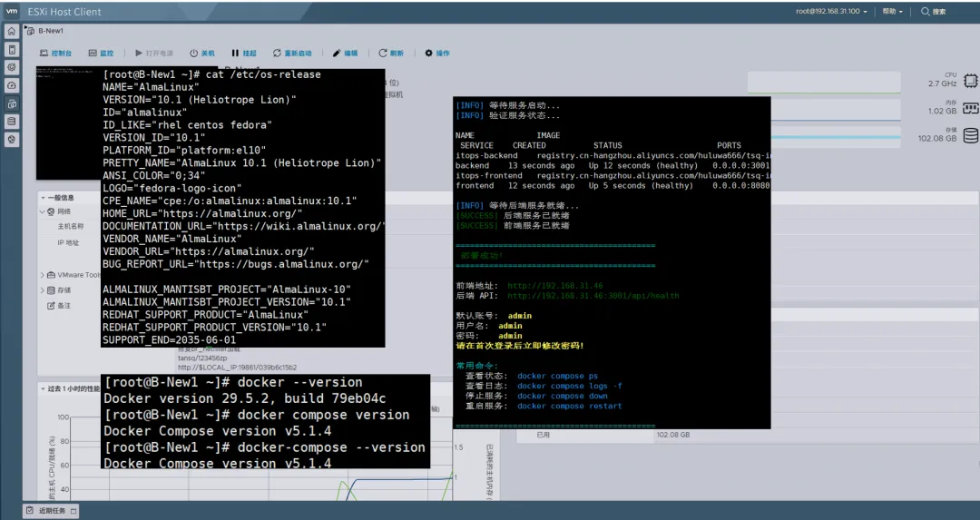Open the 帮助 help dropdown
This screenshot has width=980, height=520.
click(x=892, y=11)
